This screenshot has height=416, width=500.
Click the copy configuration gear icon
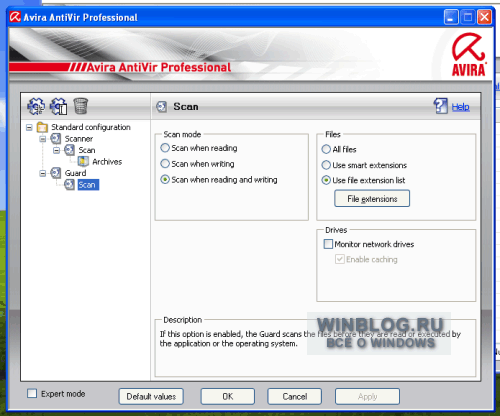(x=59, y=106)
